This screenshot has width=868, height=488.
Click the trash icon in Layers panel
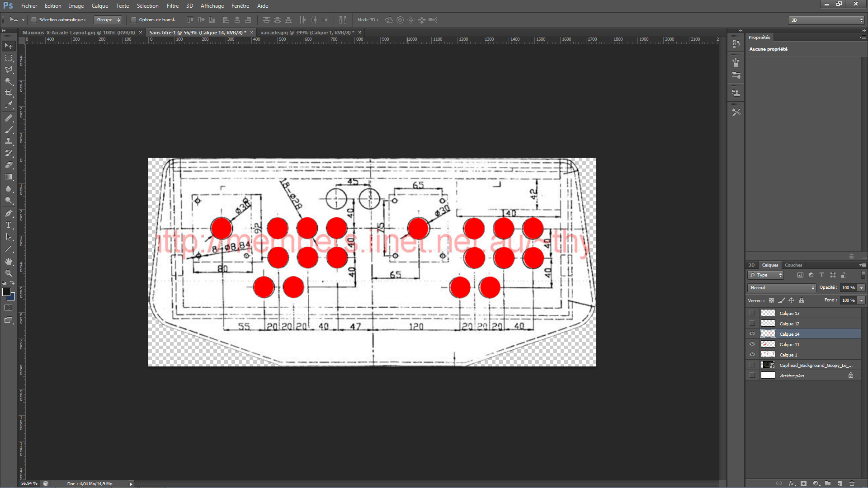click(852, 483)
